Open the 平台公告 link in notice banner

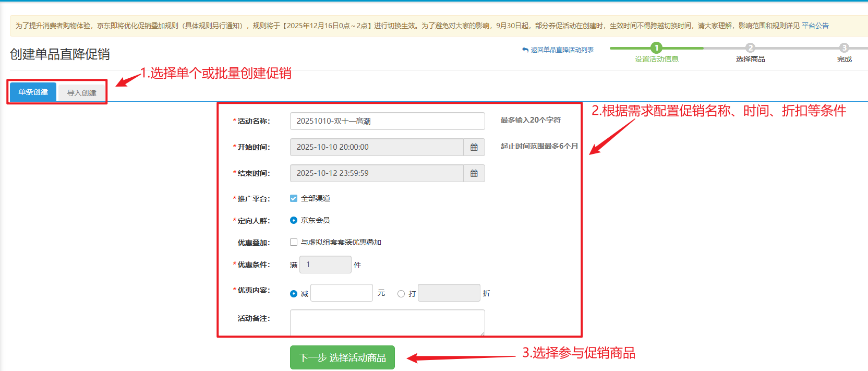click(815, 26)
